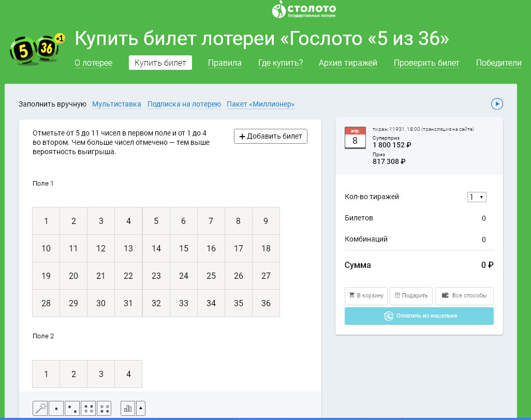Image resolution: width=531 pixels, height=420 pixels.
Task: Mark number 25 in Поле 1
Action: 211,276
